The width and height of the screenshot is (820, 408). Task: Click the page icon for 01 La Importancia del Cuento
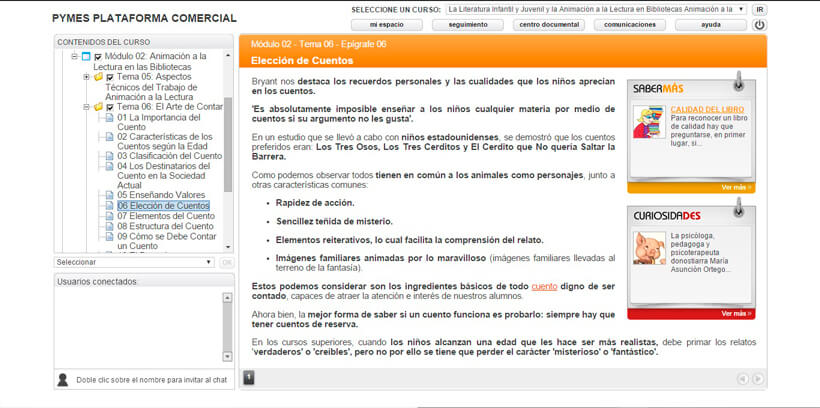tap(109, 118)
